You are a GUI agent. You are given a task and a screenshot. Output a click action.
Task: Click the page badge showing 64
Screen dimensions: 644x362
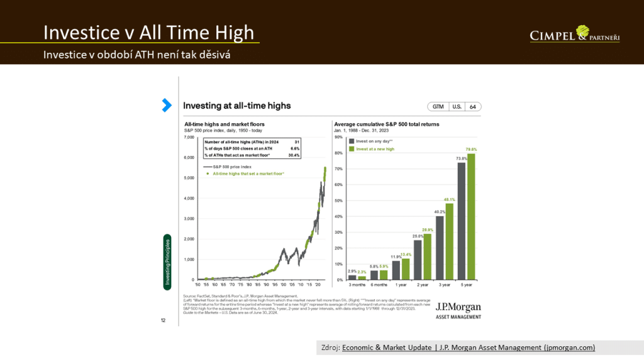tap(473, 106)
